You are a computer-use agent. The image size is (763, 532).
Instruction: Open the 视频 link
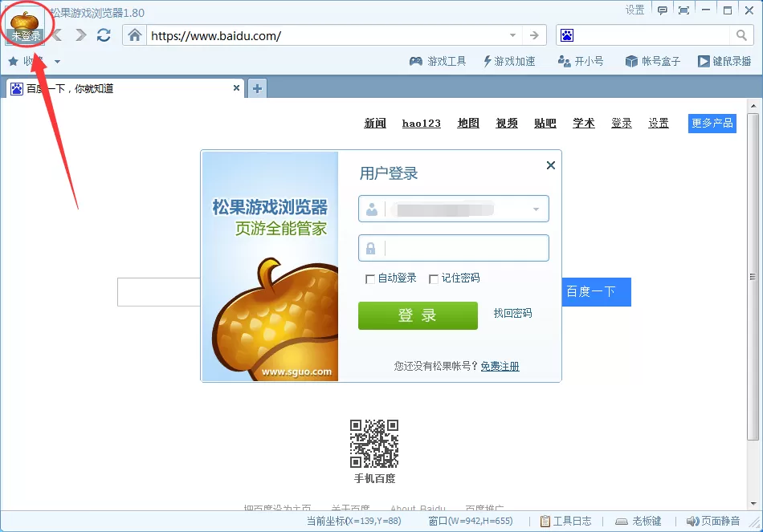(507, 124)
